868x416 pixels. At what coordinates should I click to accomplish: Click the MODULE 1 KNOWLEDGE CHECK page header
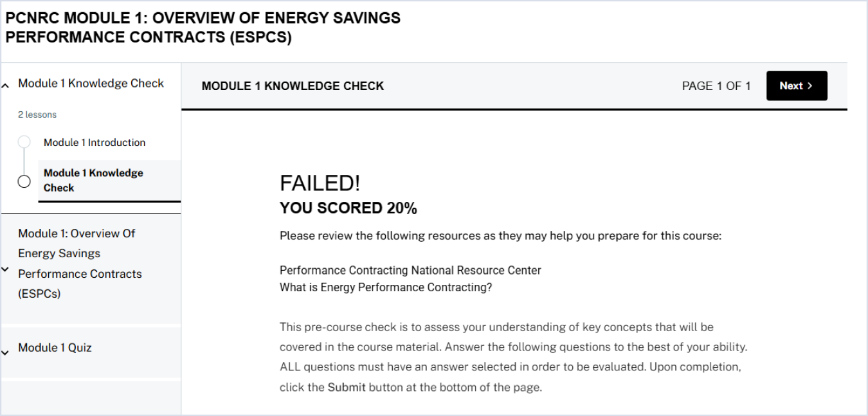[x=293, y=86]
